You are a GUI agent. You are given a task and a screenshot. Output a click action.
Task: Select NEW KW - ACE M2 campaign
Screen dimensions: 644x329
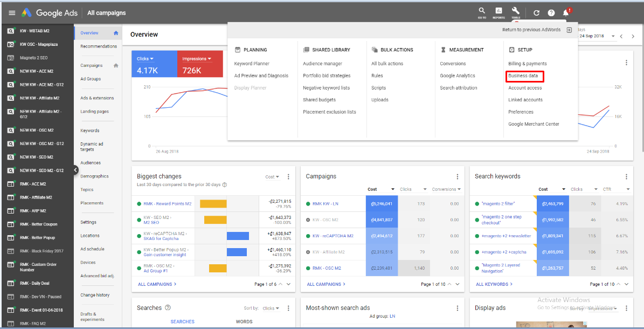pyautogui.click(x=37, y=71)
